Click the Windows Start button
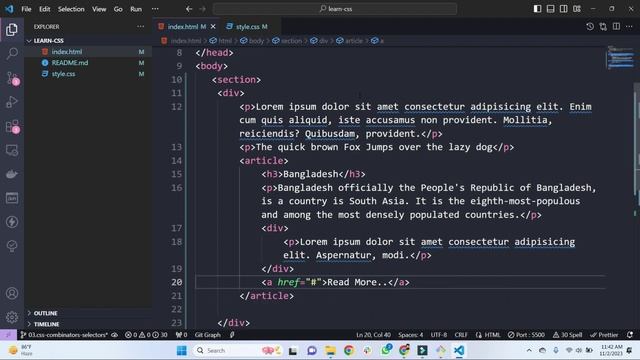 (182, 350)
